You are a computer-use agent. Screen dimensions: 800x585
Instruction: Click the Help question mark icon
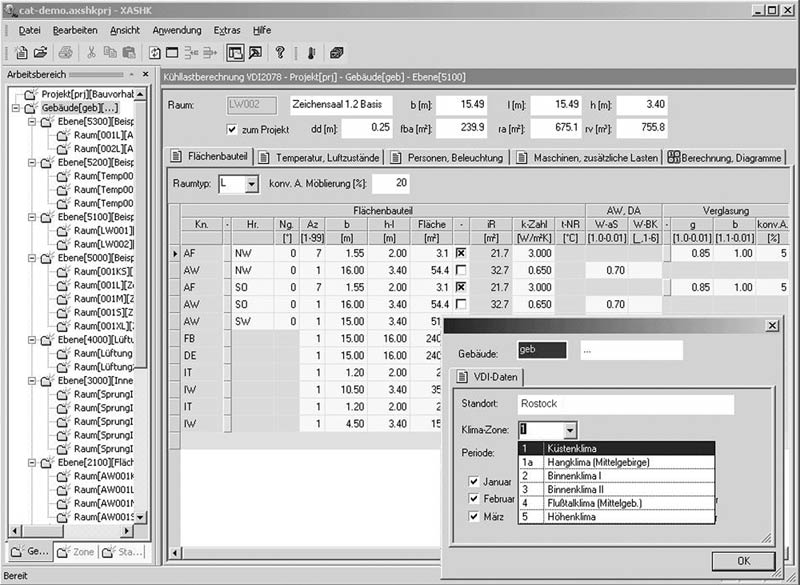pos(280,52)
